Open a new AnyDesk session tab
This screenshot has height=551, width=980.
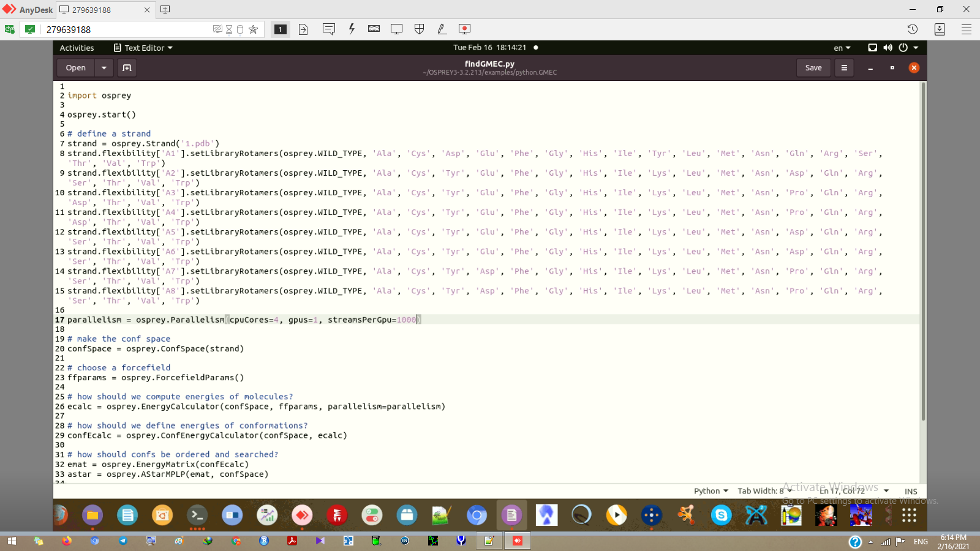(x=165, y=10)
